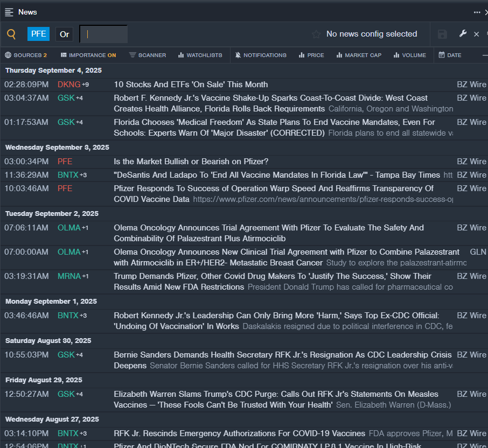This screenshot has height=448, width=488.
Task: Click BNTX ticker in the 03:14:10PM row
Action: click(68, 433)
